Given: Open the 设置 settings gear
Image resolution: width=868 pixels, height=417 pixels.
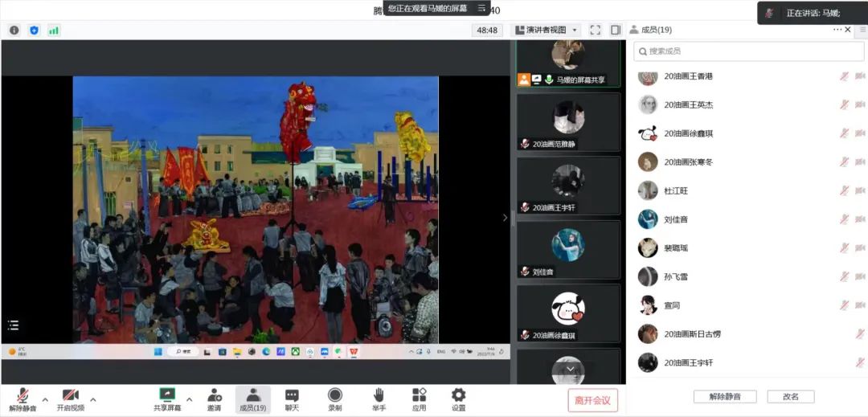Looking at the screenshot, I should click(x=458, y=395).
